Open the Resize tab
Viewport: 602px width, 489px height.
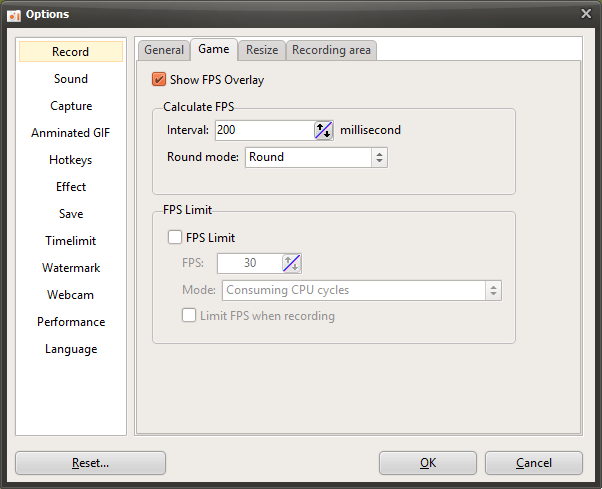coord(262,50)
